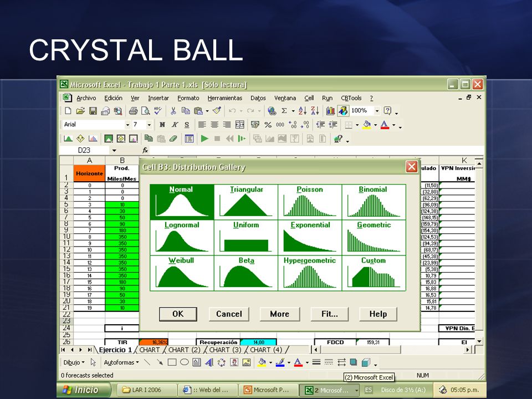This screenshot has height=399, width=532.
Task: Click Cancel in the Distribution Gallery
Action: coord(229,314)
